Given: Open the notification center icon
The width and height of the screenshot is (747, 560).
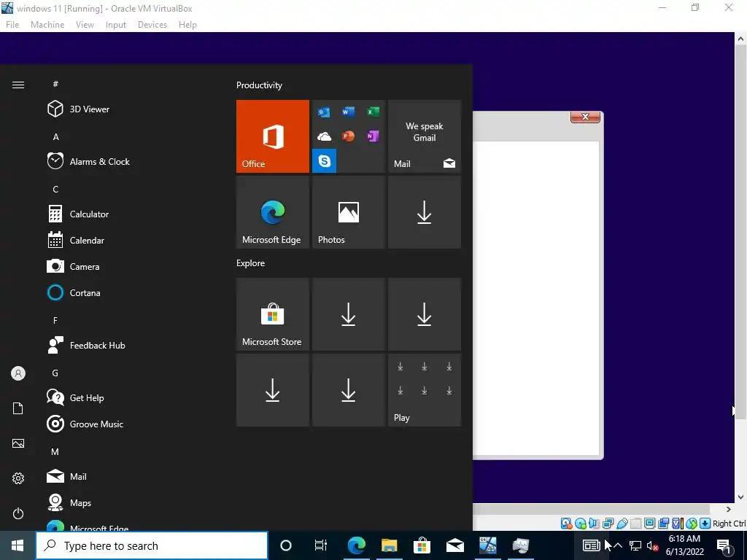Looking at the screenshot, I should [x=724, y=545].
